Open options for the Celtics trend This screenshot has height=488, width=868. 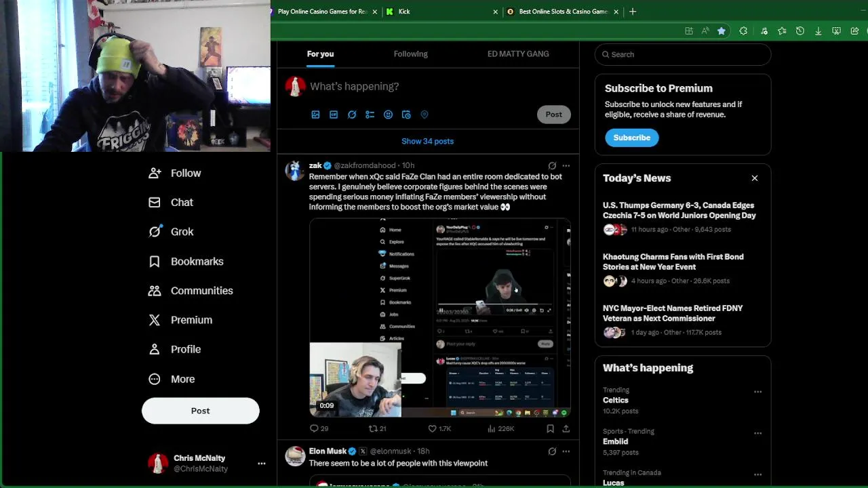(758, 392)
